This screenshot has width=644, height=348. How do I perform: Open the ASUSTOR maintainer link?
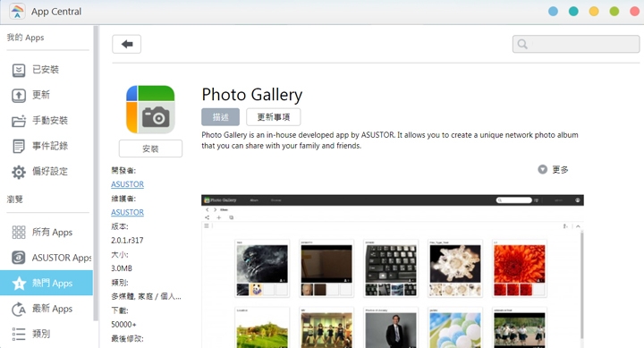127,212
